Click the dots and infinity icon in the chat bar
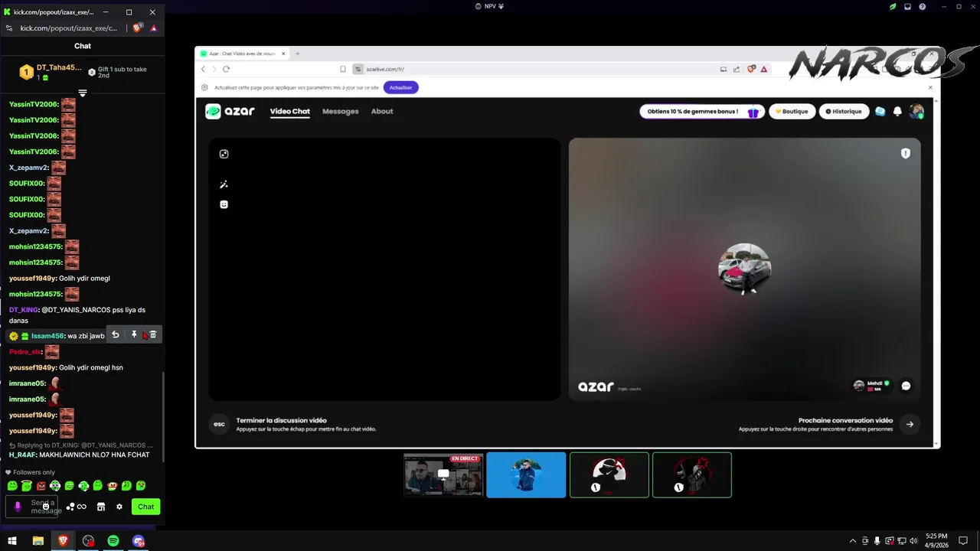The image size is (980, 551). pyautogui.click(x=77, y=507)
